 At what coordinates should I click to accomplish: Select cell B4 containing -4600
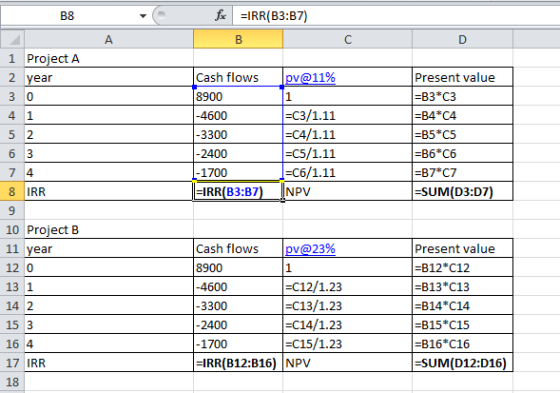pyautogui.click(x=238, y=115)
